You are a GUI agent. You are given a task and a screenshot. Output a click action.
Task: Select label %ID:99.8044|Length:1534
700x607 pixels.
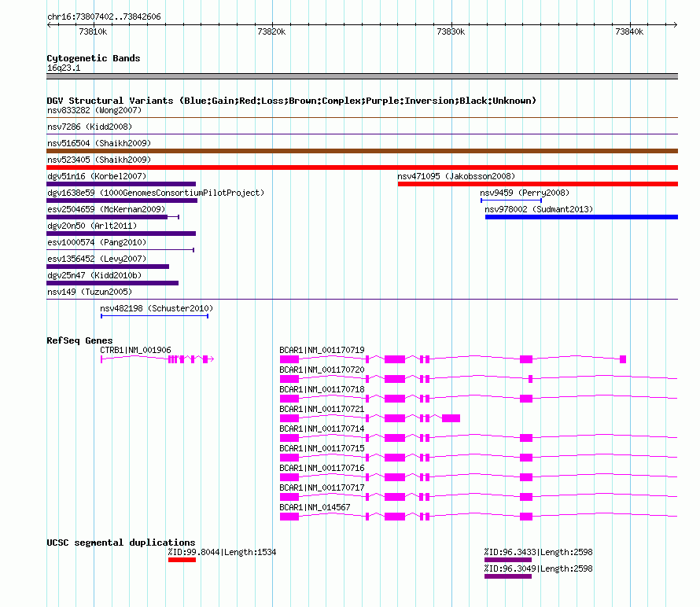(223, 552)
